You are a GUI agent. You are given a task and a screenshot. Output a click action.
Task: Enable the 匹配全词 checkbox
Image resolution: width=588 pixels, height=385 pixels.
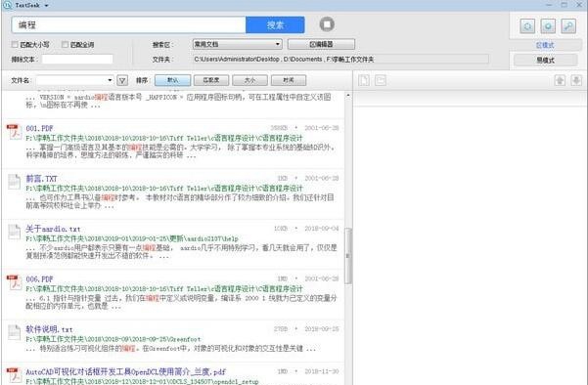tap(65, 45)
